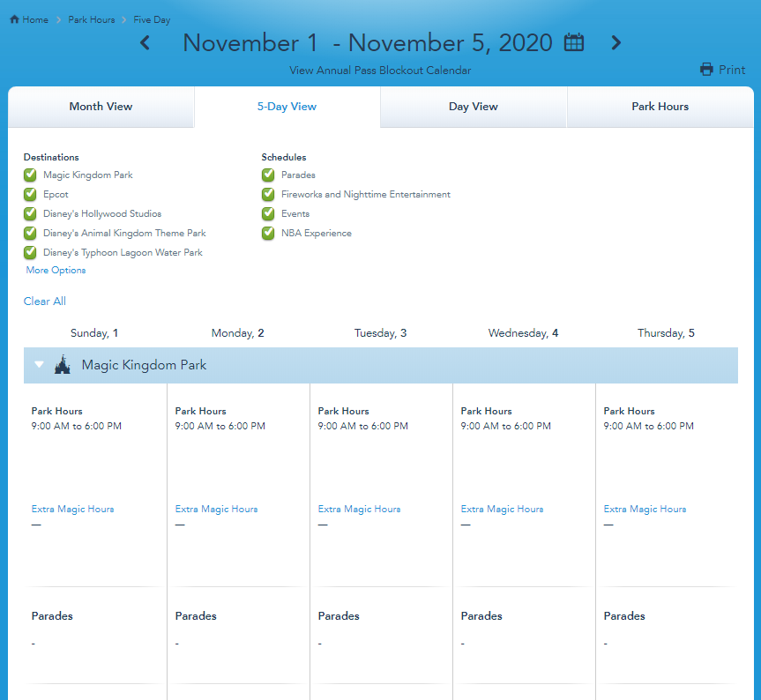Toggle Fireworks and Nighttime Entertainment checkbox

pyautogui.click(x=268, y=195)
